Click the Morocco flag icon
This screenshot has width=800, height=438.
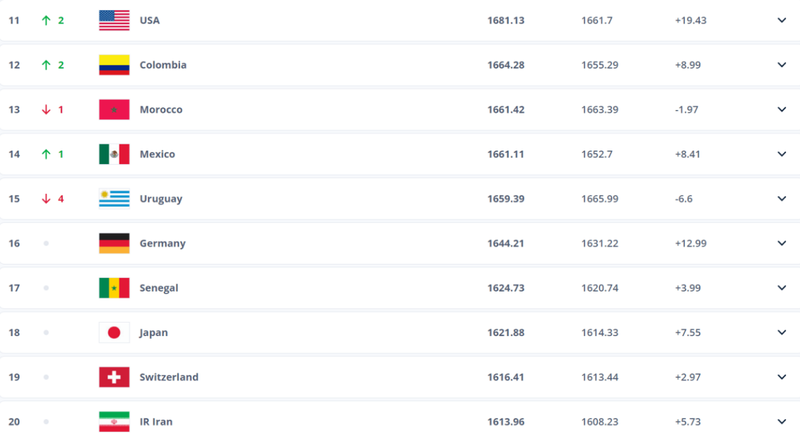[114, 109]
